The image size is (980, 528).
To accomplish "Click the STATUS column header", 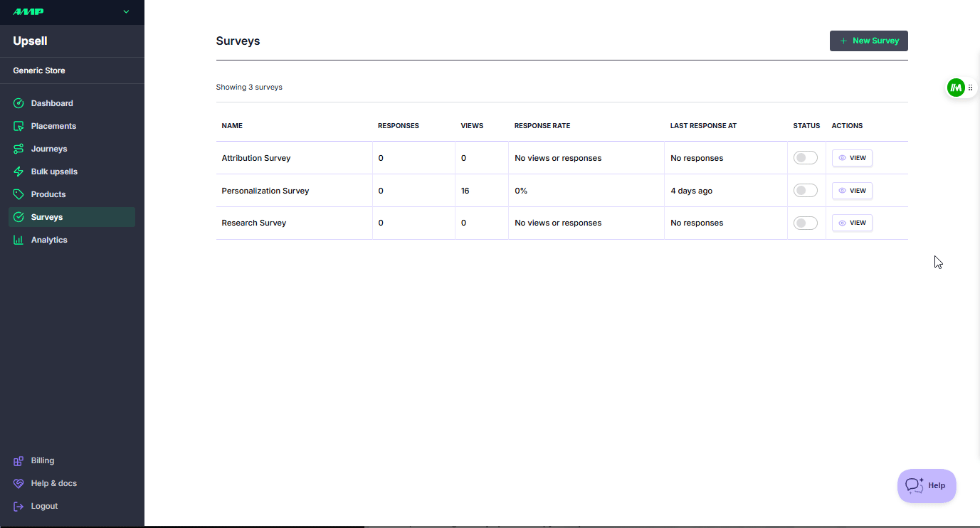I will (806, 126).
